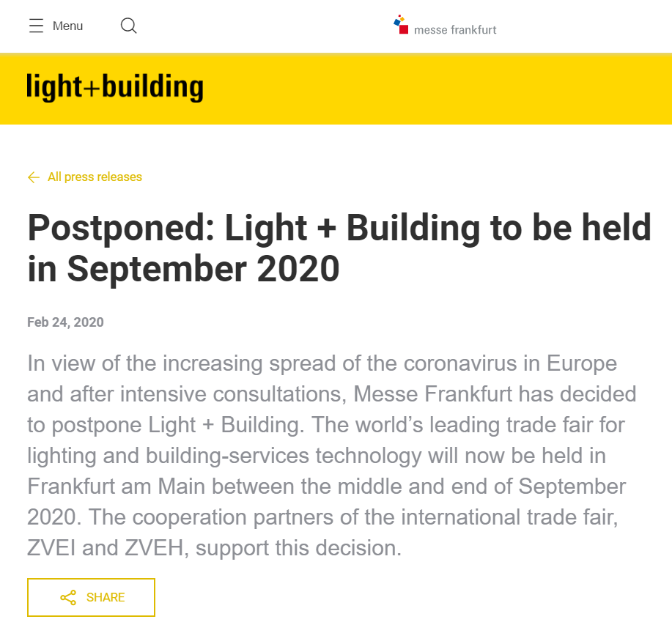
Task: Click the Feb 24, 2020 date
Action: [x=65, y=322]
